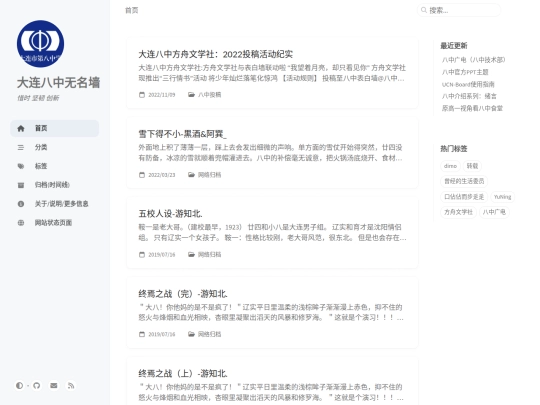The height and width of the screenshot is (405, 540).
Task: Click the folder icon under 五校人设 post
Action: (191, 255)
